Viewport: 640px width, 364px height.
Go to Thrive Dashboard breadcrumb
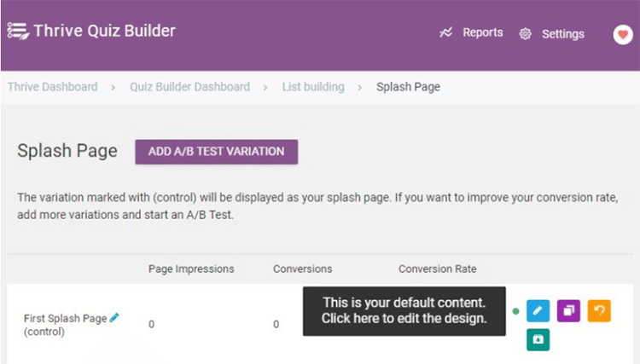tap(52, 87)
